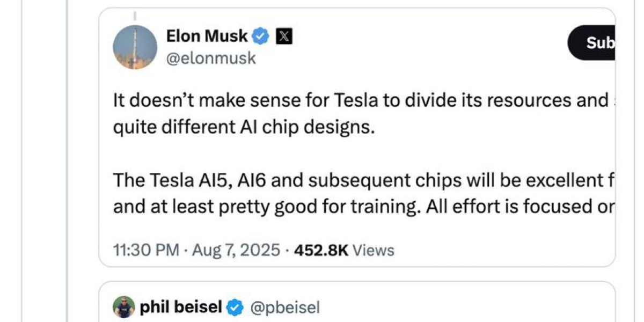644x322 pixels.
Task: Click phil beisel's blue verified checkmark
Action: point(233,307)
